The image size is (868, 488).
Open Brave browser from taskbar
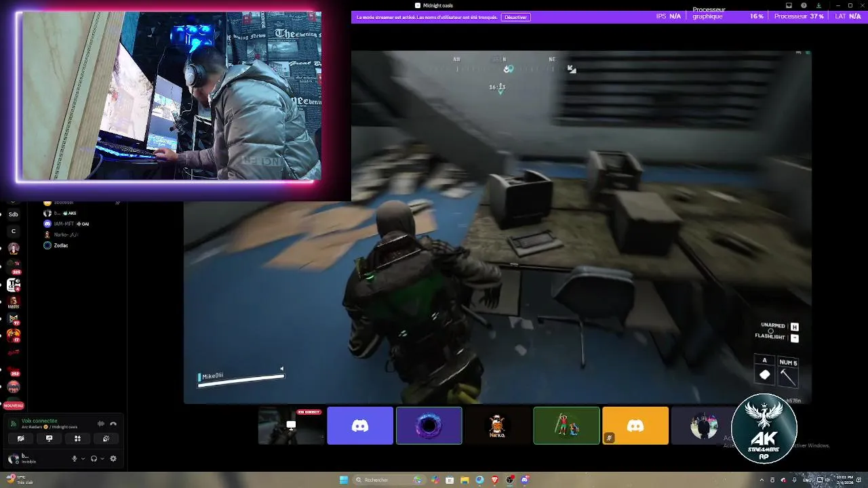point(495,480)
